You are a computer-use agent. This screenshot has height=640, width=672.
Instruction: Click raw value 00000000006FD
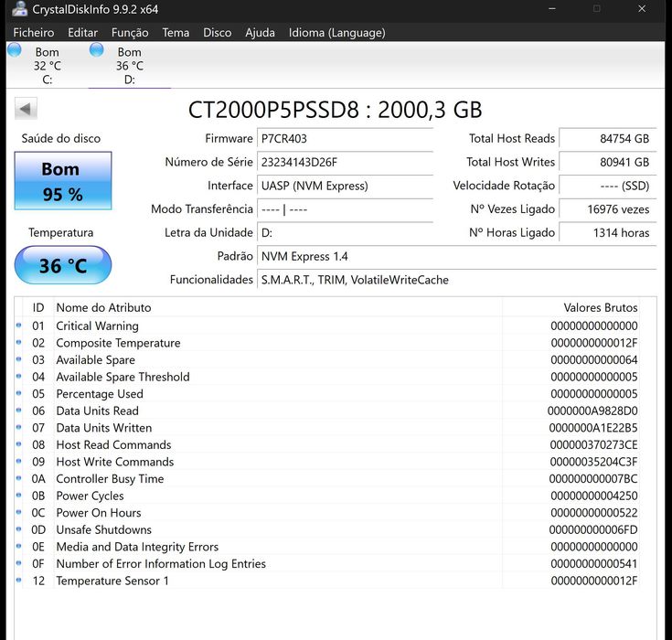[x=593, y=530]
